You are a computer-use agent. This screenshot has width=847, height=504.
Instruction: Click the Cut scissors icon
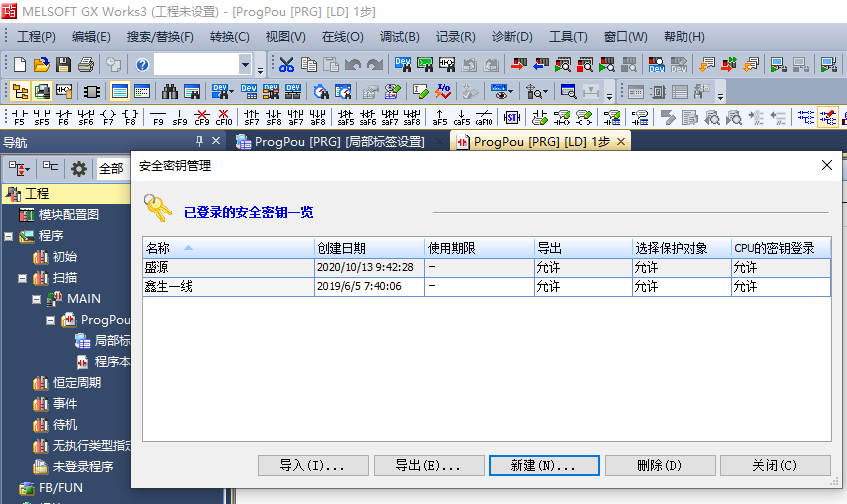286,65
